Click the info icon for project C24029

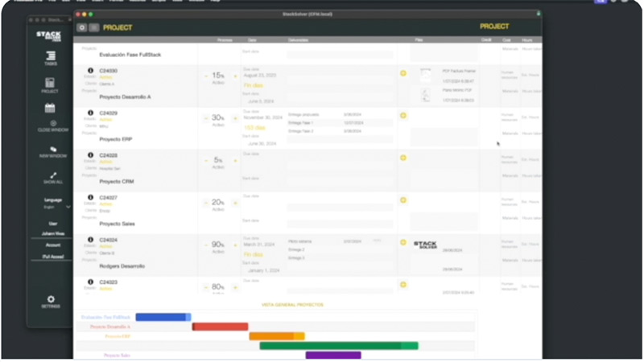tap(90, 113)
